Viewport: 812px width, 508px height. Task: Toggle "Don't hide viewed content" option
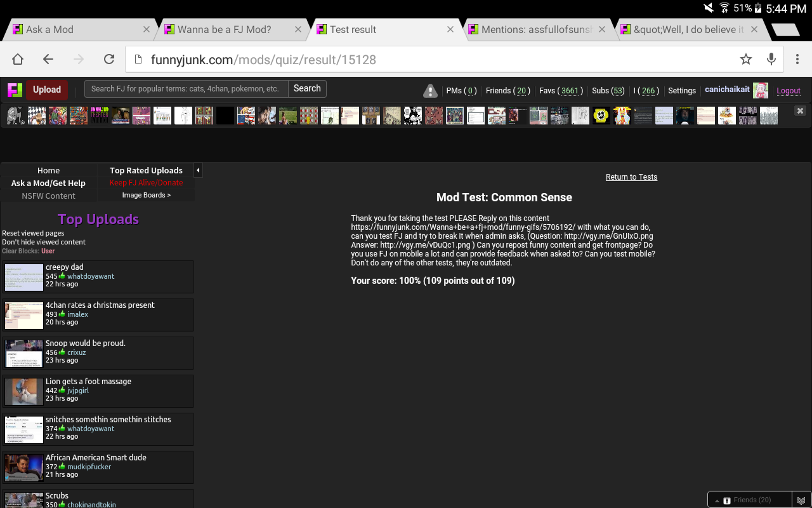(x=44, y=242)
